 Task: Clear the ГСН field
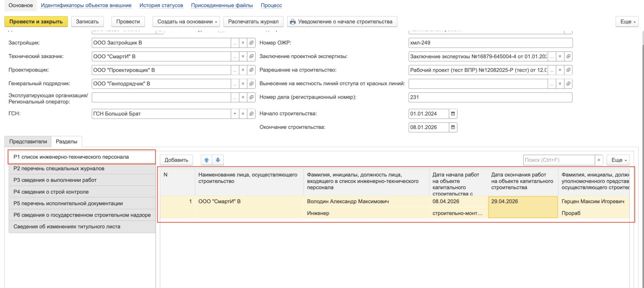(x=243, y=114)
